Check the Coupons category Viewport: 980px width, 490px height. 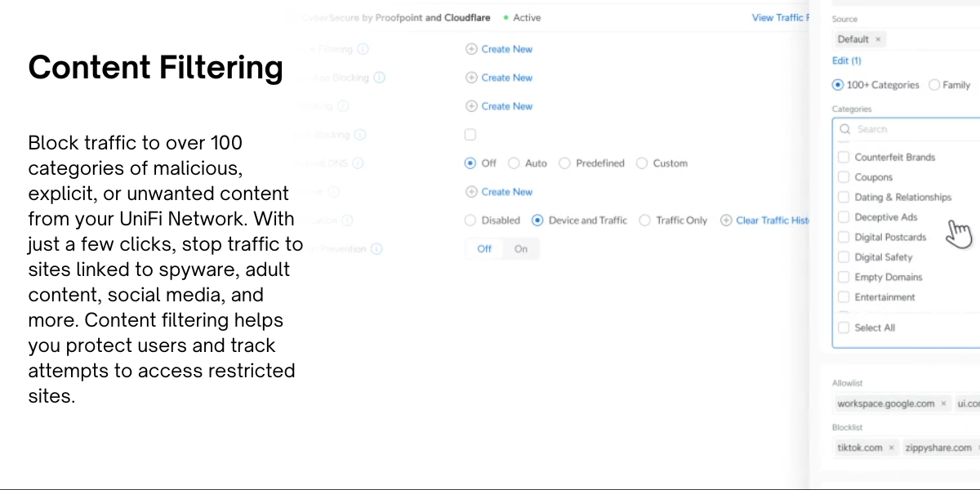pyautogui.click(x=844, y=177)
